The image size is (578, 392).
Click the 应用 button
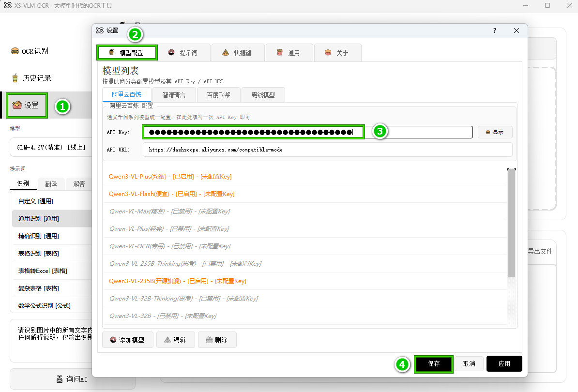pyautogui.click(x=504, y=364)
